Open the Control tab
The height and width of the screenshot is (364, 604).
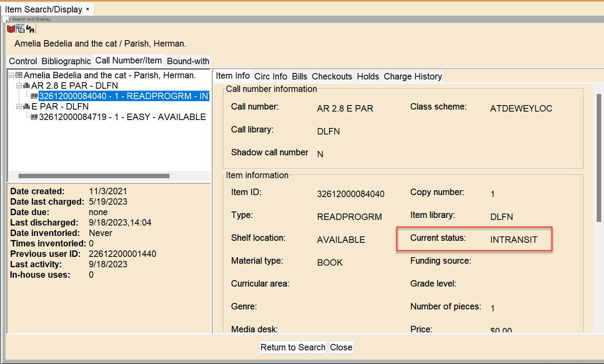tap(23, 61)
